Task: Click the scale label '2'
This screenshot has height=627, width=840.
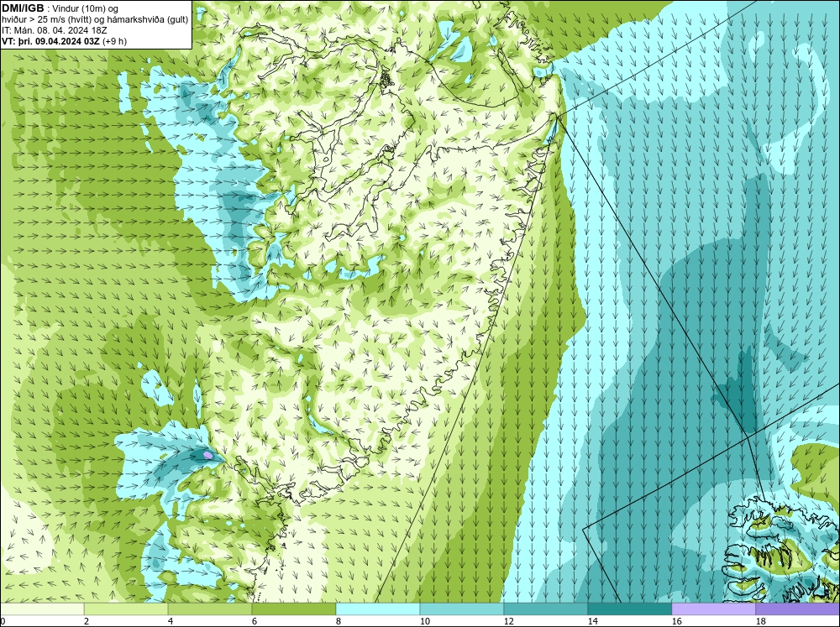Action: (87, 621)
